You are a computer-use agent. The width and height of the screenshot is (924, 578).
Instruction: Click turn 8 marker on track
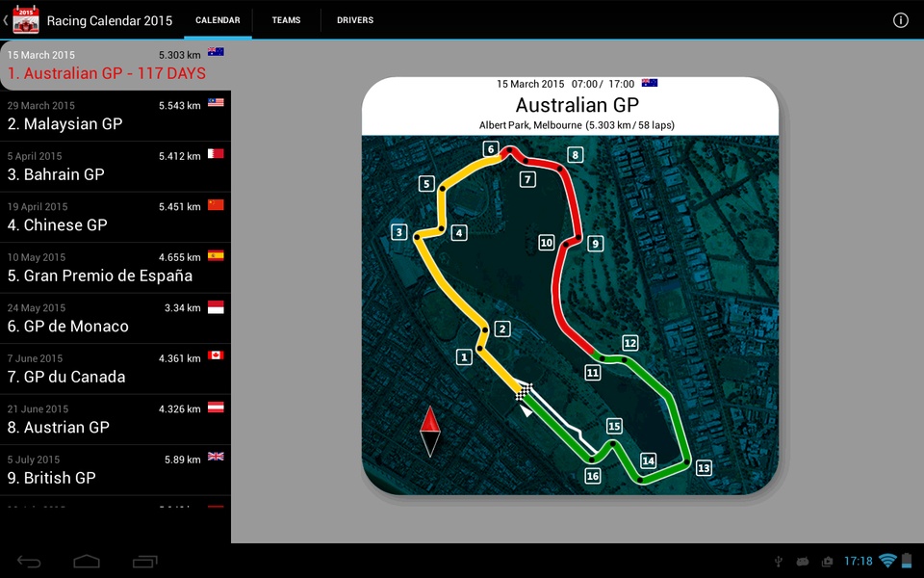click(x=576, y=154)
